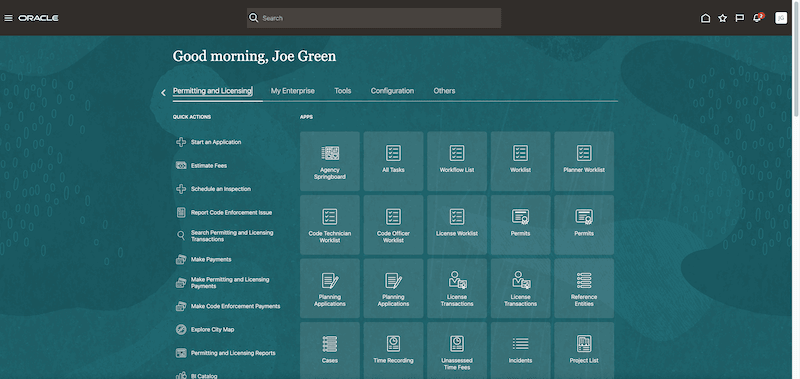Open the Project List tile

pyautogui.click(x=584, y=350)
